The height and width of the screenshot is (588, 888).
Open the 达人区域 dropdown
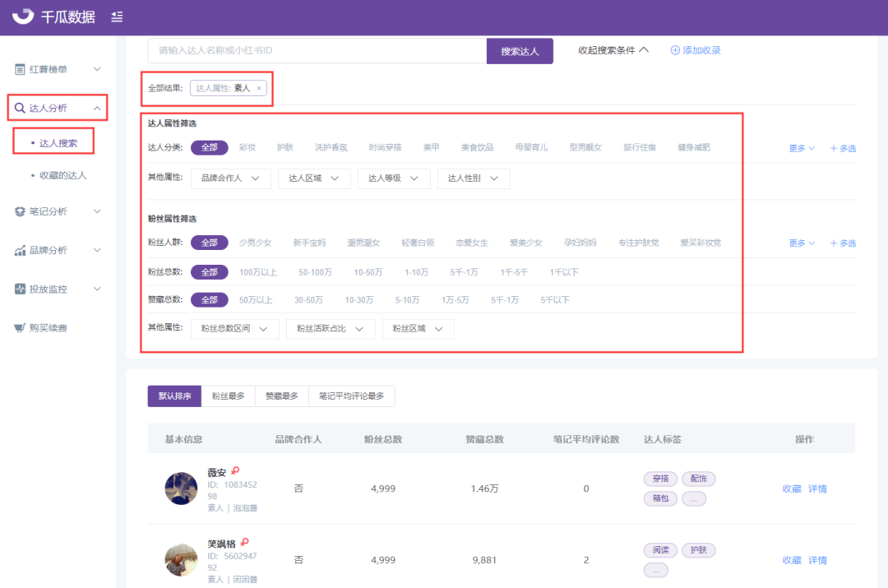point(314,178)
